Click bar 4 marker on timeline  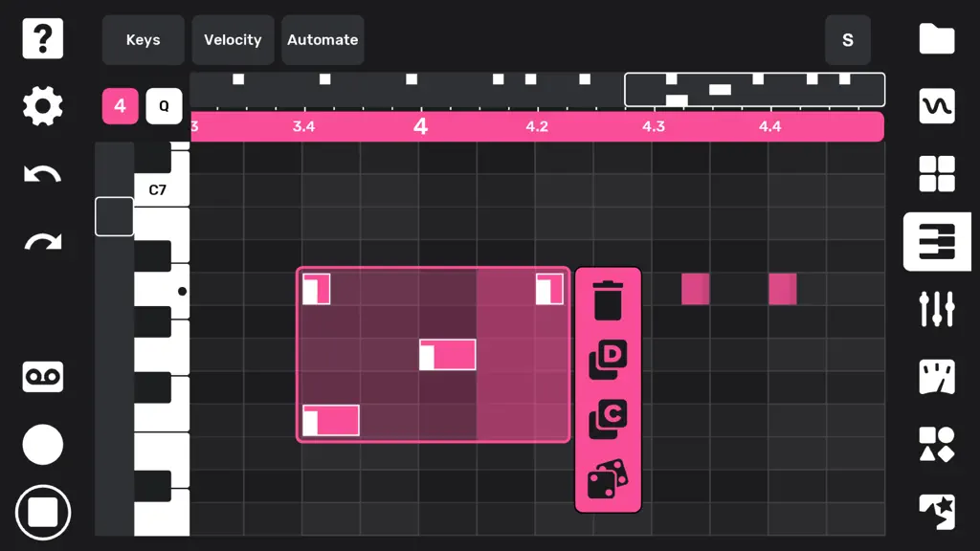[x=421, y=127]
